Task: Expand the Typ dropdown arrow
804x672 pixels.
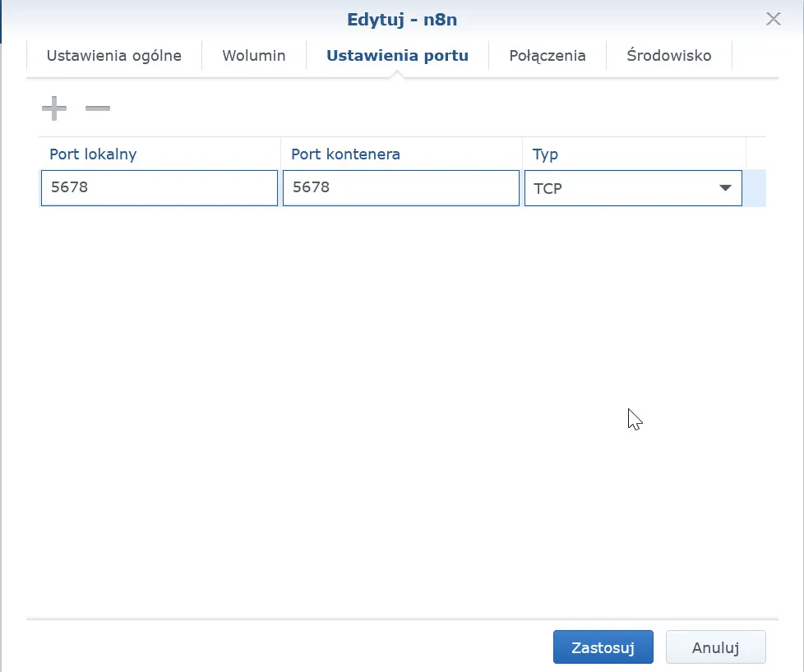Action: click(725, 188)
